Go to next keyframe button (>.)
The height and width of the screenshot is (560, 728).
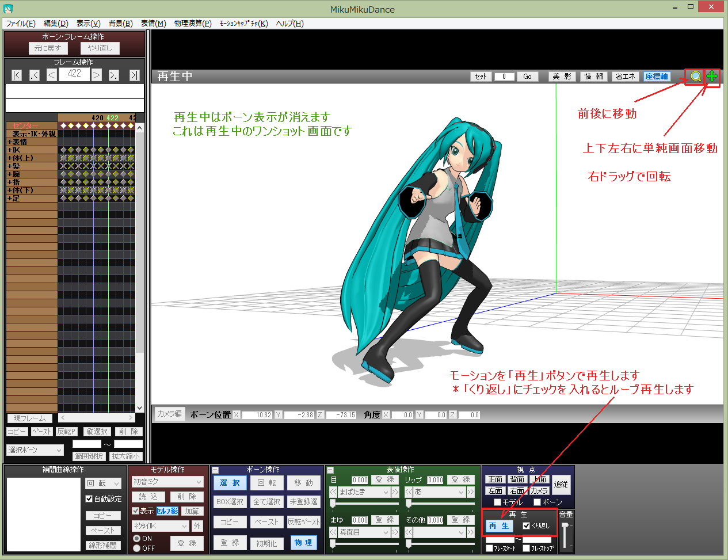114,75
